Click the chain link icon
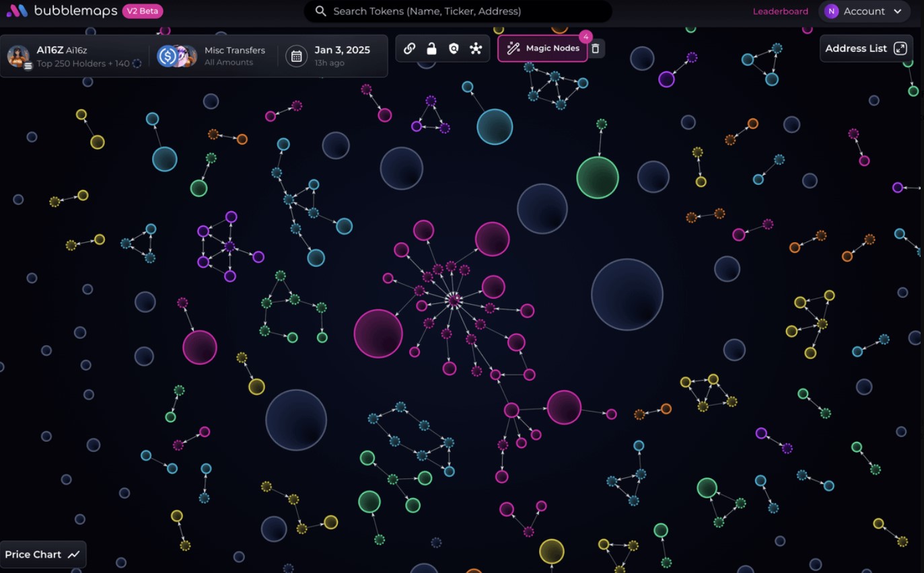 pos(409,48)
